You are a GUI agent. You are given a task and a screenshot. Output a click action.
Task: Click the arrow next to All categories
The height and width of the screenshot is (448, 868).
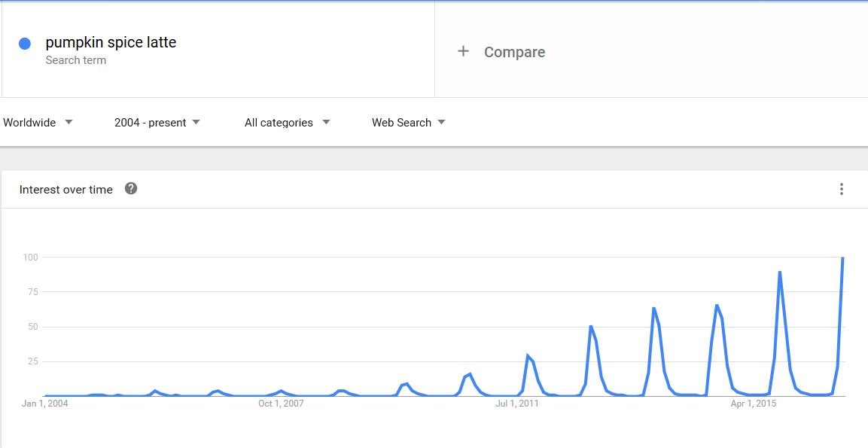pos(326,122)
